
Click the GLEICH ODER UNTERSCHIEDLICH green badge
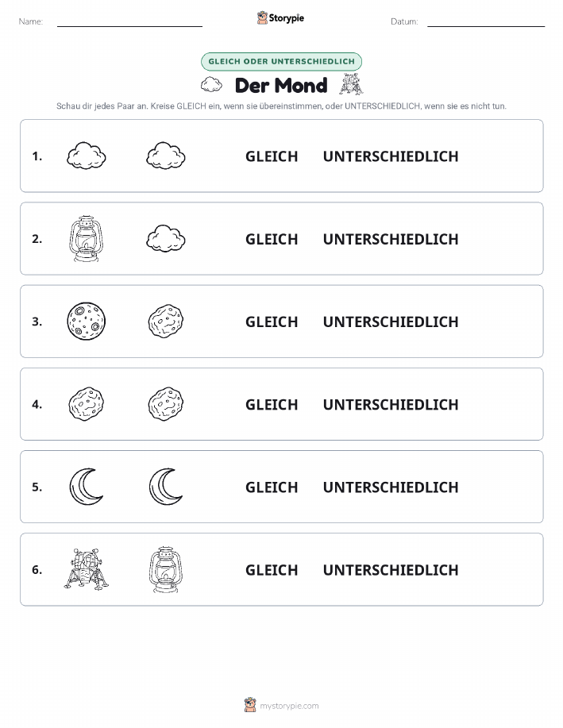281,61
